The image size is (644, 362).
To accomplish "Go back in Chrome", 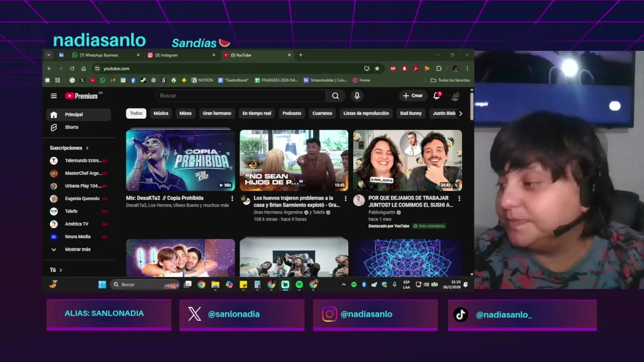I will [x=49, y=68].
